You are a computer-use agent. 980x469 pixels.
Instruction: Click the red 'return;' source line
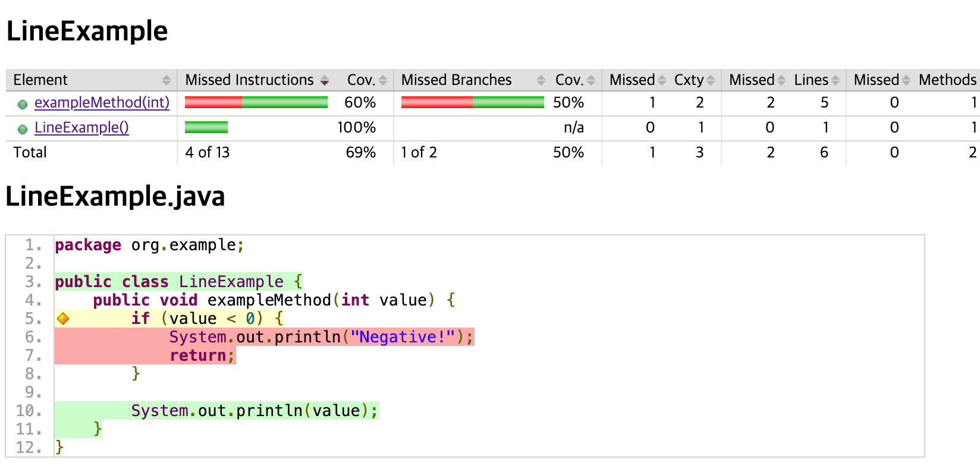click(202, 355)
